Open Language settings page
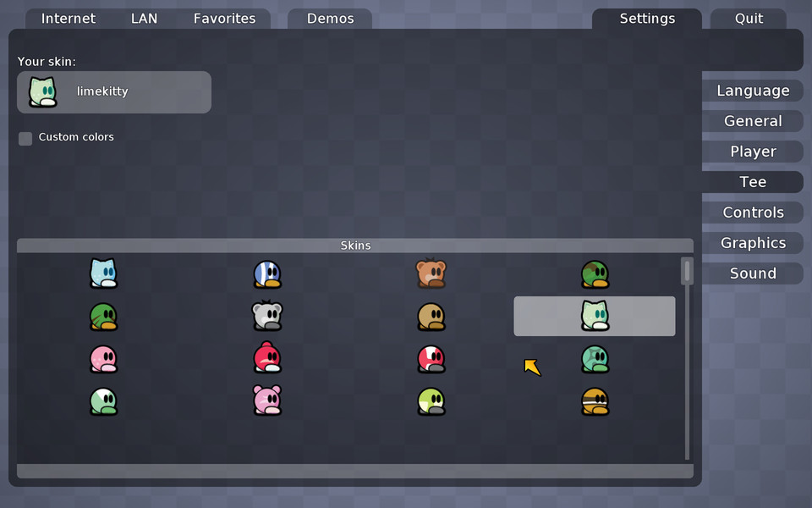The image size is (812, 508). [x=753, y=91]
